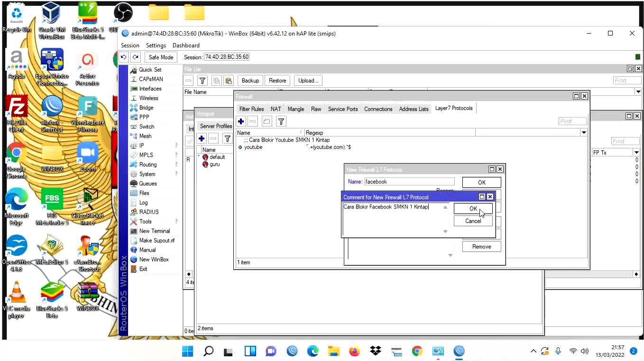Open Quick Set in sidebar
The height and width of the screenshot is (361, 644).
pyautogui.click(x=150, y=70)
